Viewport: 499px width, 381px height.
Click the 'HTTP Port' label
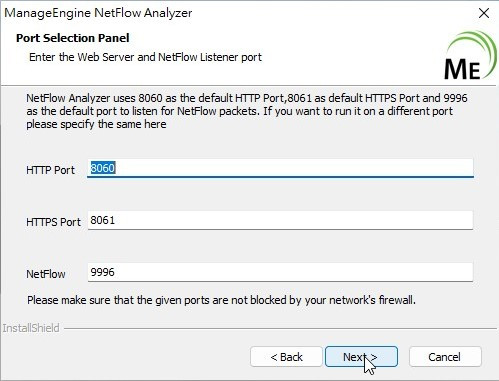(x=50, y=170)
